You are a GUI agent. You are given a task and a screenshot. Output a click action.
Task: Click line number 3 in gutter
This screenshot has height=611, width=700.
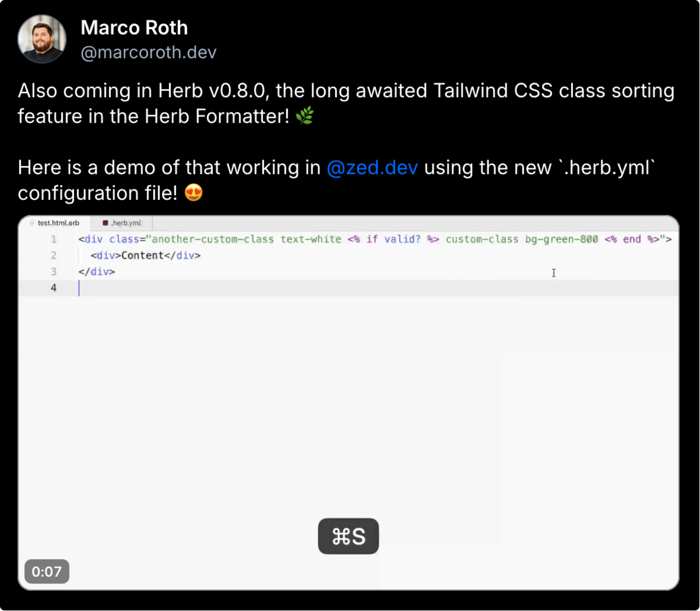54,272
